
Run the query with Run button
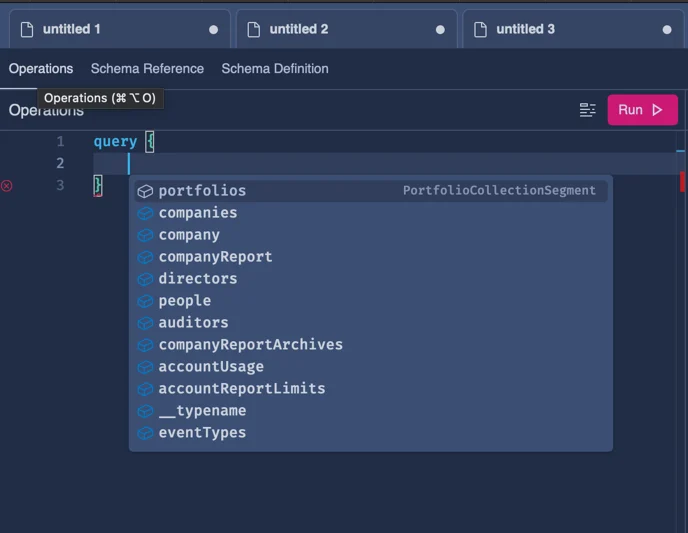pyautogui.click(x=642, y=110)
